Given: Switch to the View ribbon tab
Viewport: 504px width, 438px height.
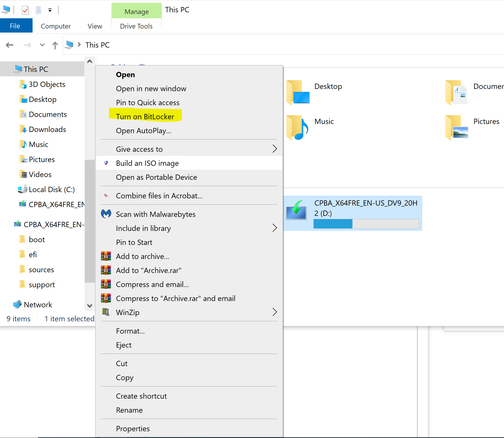Looking at the screenshot, I should tap(95, 26).
